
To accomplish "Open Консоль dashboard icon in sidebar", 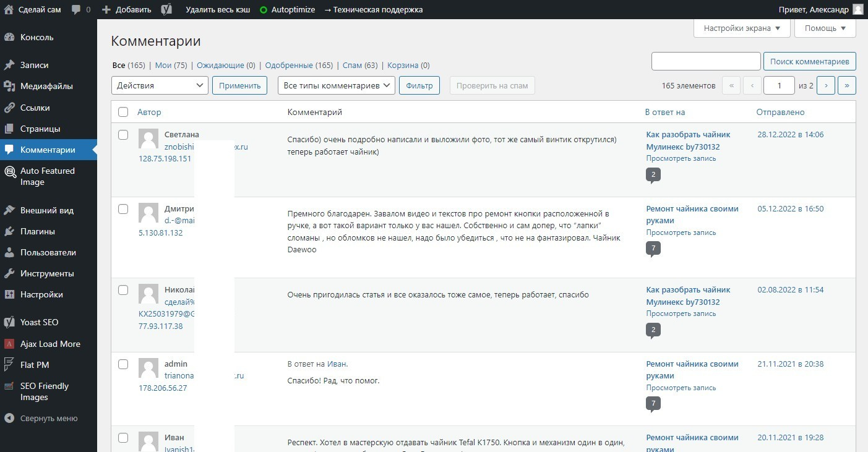I will click(9, 37).
